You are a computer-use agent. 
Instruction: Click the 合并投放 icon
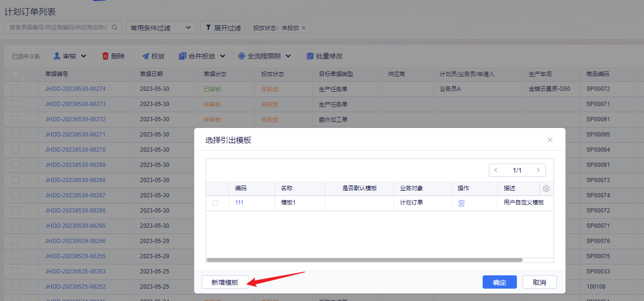click(182, 56)
